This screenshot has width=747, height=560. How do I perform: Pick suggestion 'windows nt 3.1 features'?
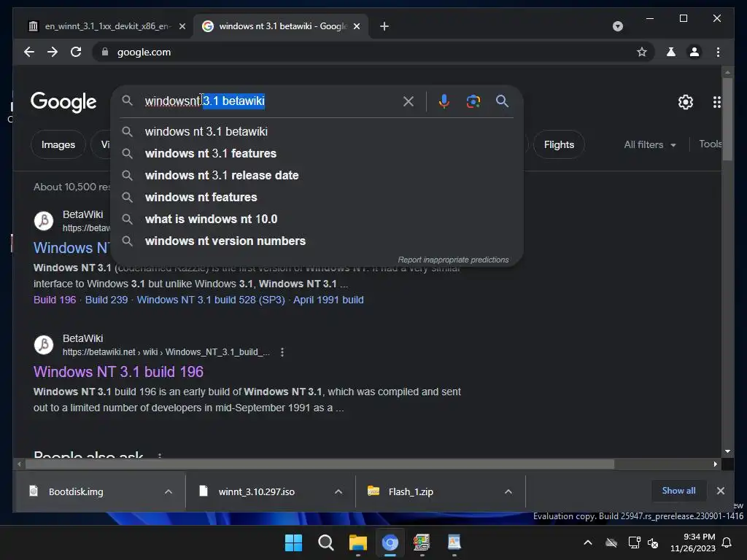tap(317, 153)
